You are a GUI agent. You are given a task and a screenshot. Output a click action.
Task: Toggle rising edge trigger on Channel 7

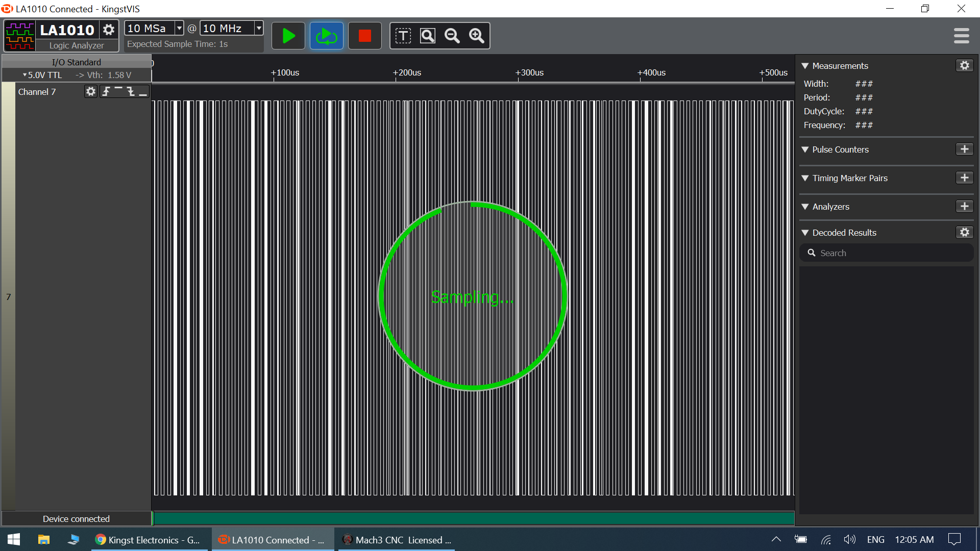pos(106,91)
